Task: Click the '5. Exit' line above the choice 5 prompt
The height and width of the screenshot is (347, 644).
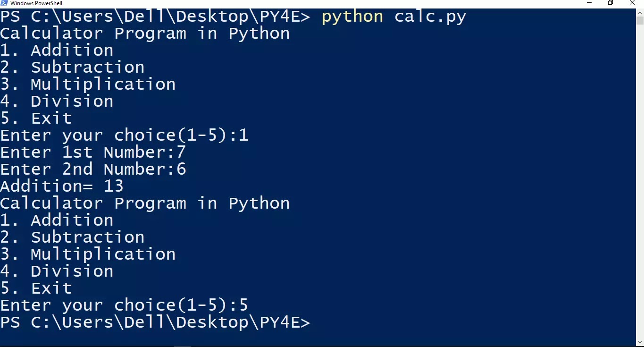Action: point(36,288)
